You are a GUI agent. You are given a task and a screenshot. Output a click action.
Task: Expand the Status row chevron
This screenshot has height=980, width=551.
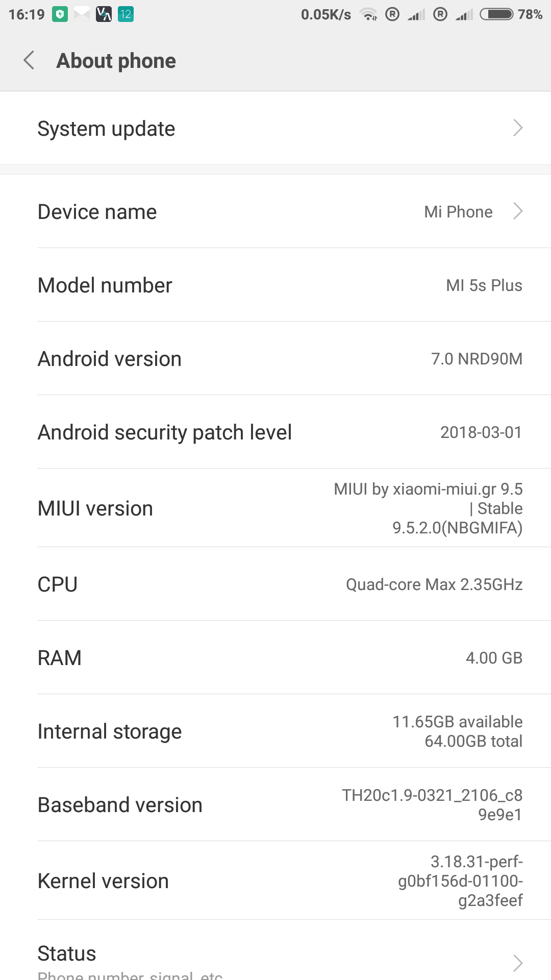tap(518, 963)
